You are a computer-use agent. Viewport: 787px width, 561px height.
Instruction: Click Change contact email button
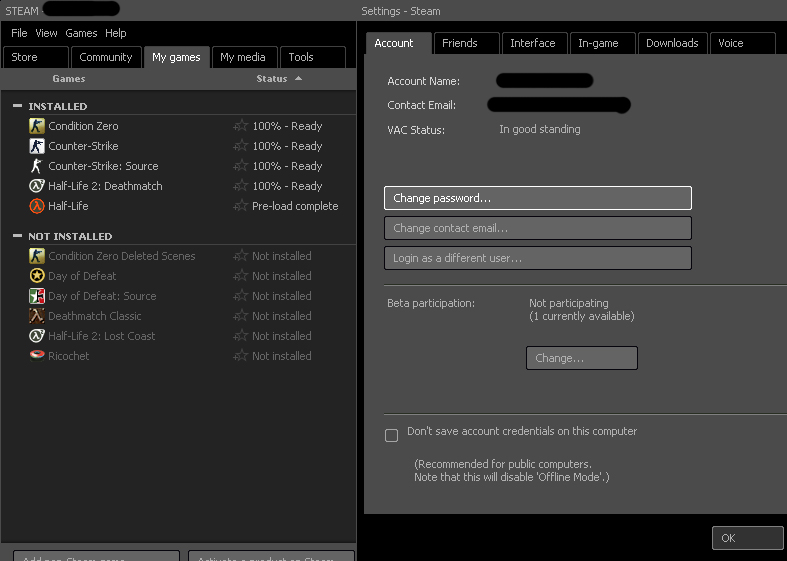click(x=538, y=228)
